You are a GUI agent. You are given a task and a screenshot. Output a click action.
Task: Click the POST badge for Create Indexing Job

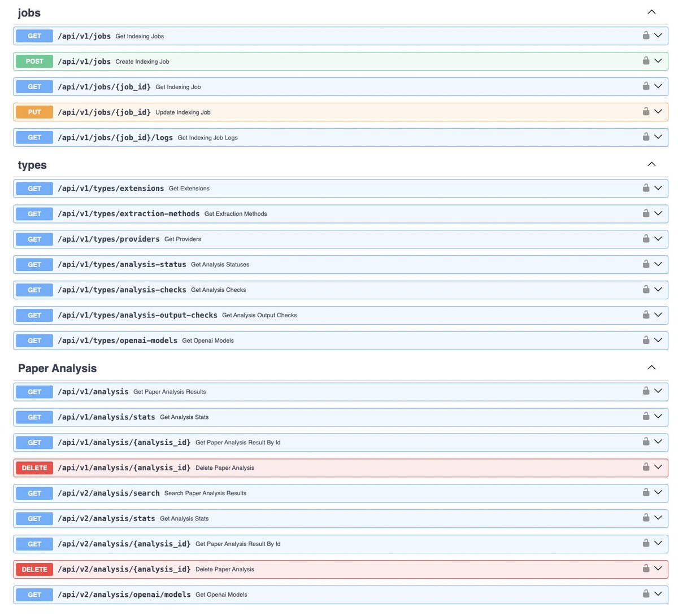[34, 62]
